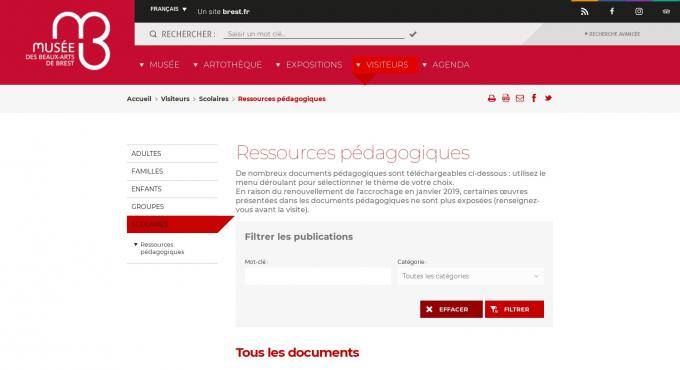This screenshot has height=370, width=680.
Task: Expand the Artothèque menu arrow
Action: tap(196, 65)
